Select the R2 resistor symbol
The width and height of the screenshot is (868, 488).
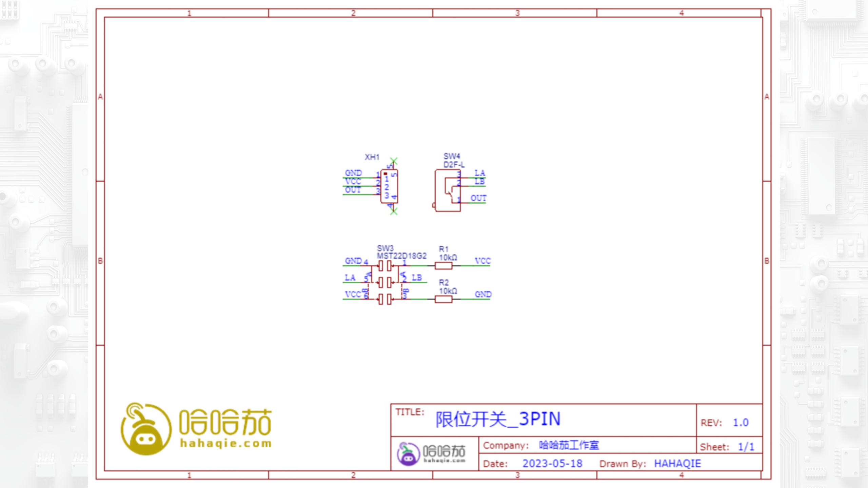443,299
